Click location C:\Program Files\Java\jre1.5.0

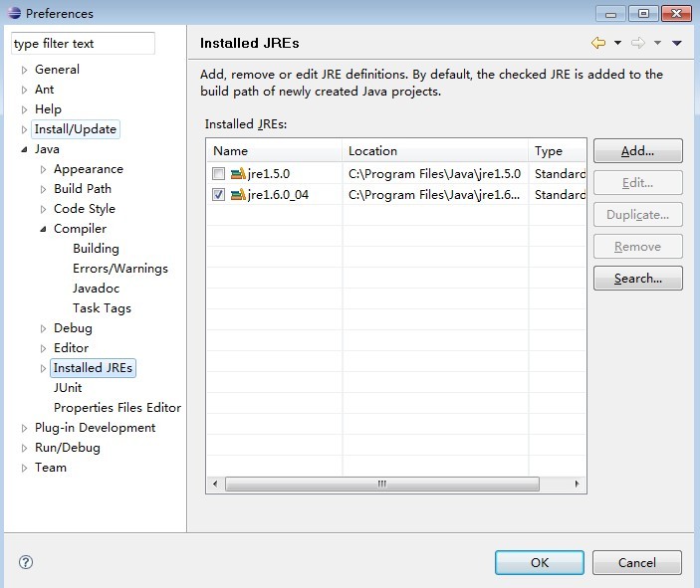[434, 173]
